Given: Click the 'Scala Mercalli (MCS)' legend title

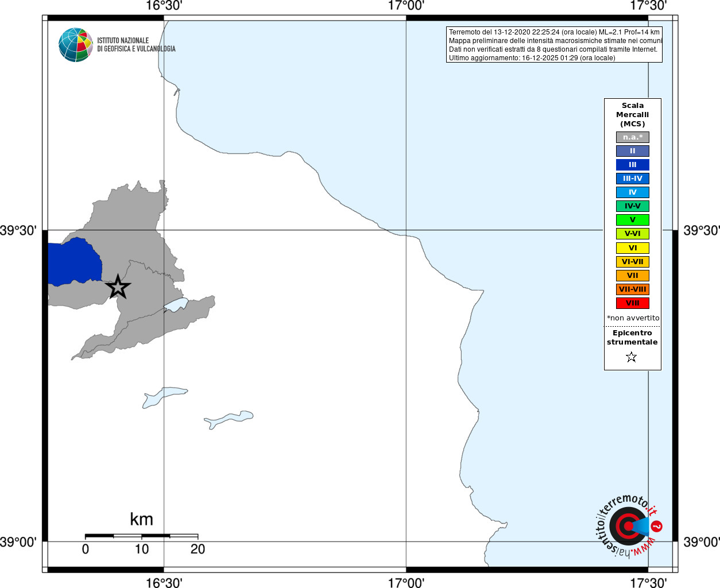Looking at the screenshot, I should pyautogui.click(x=633, y=115).
